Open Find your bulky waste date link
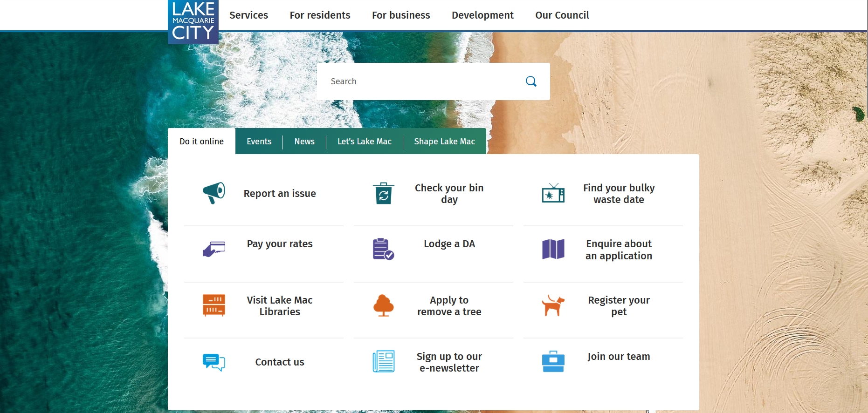Screen dimensions: 868x413 [619, 194]
